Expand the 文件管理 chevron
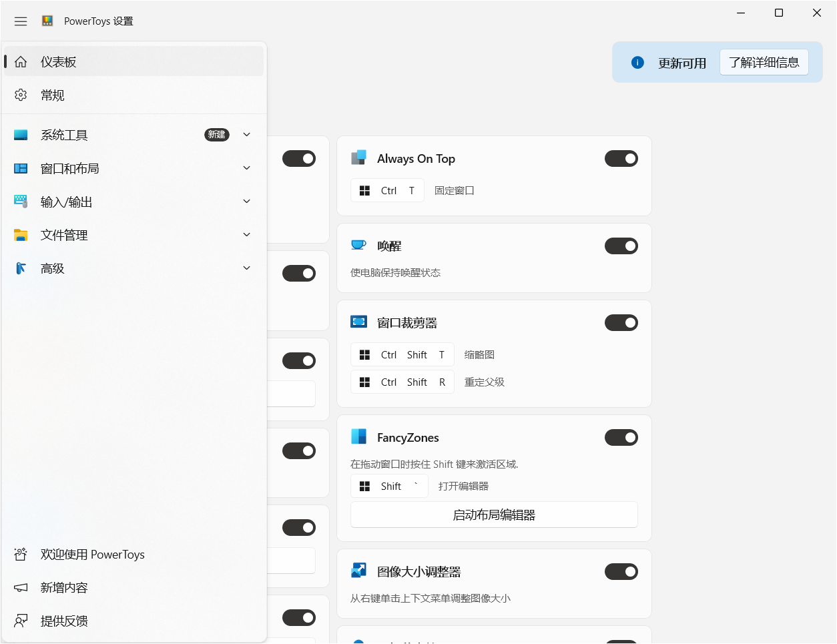This screenshot has height=644, width=837. click(247, 235)
